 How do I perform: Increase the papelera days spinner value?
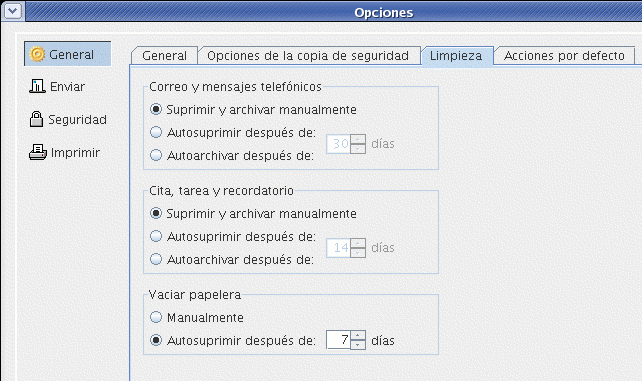click(358, 335)
